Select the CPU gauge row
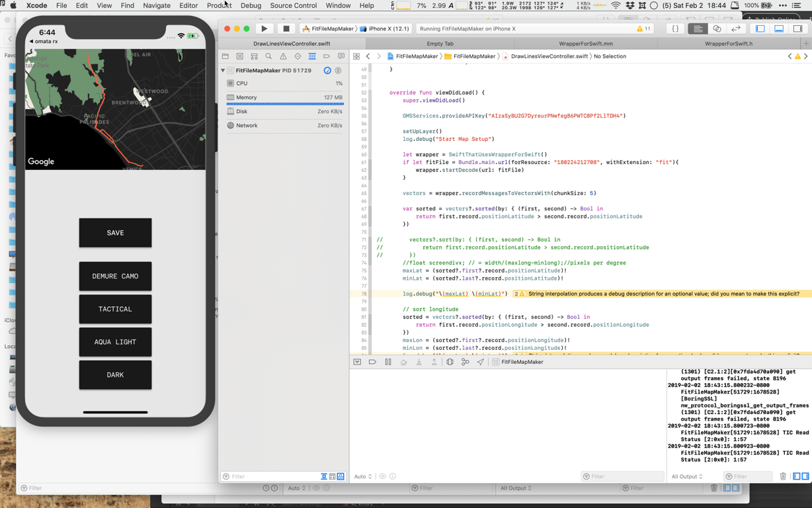 [x=284, y=84]
